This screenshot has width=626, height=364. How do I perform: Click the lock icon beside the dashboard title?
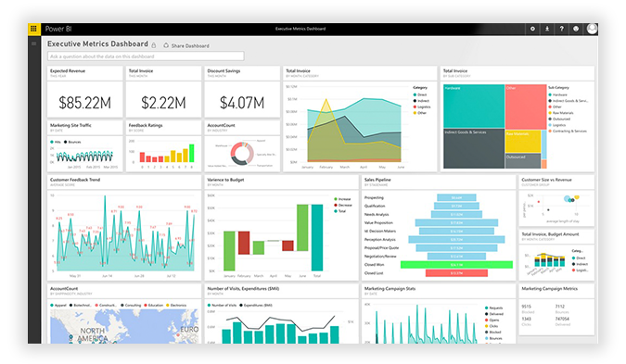point(154,45)
